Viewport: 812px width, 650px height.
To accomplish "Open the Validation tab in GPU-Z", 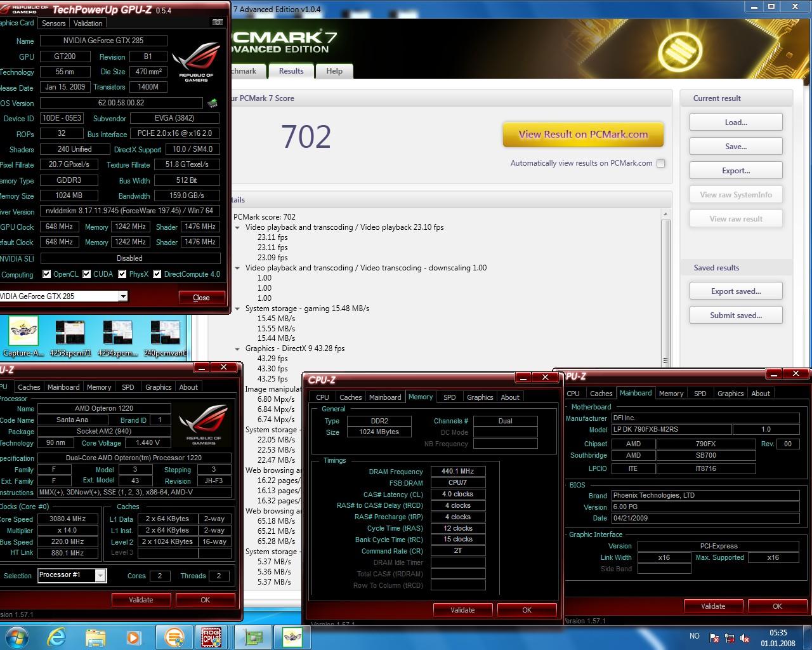I will tap(88, 23).
